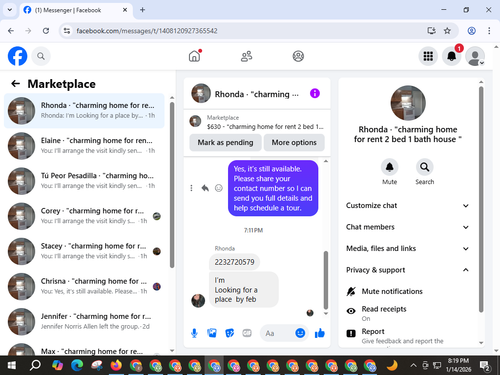Go back using the Marketplace arrow

[15, 84]
